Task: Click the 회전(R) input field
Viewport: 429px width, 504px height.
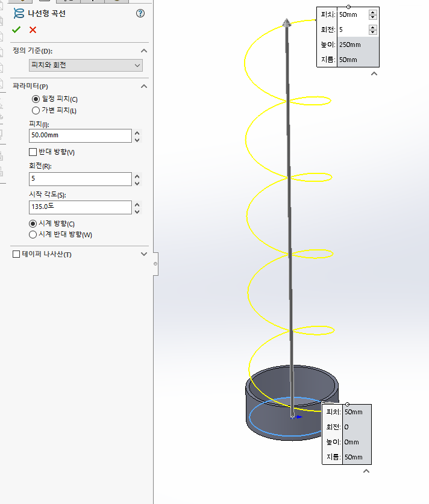Action: (x=80, y=179)
